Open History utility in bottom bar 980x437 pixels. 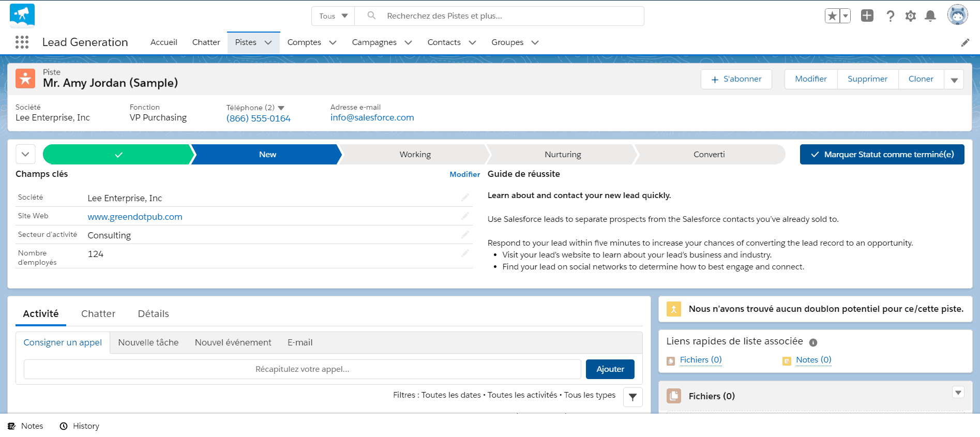click(x=79, y=426)
